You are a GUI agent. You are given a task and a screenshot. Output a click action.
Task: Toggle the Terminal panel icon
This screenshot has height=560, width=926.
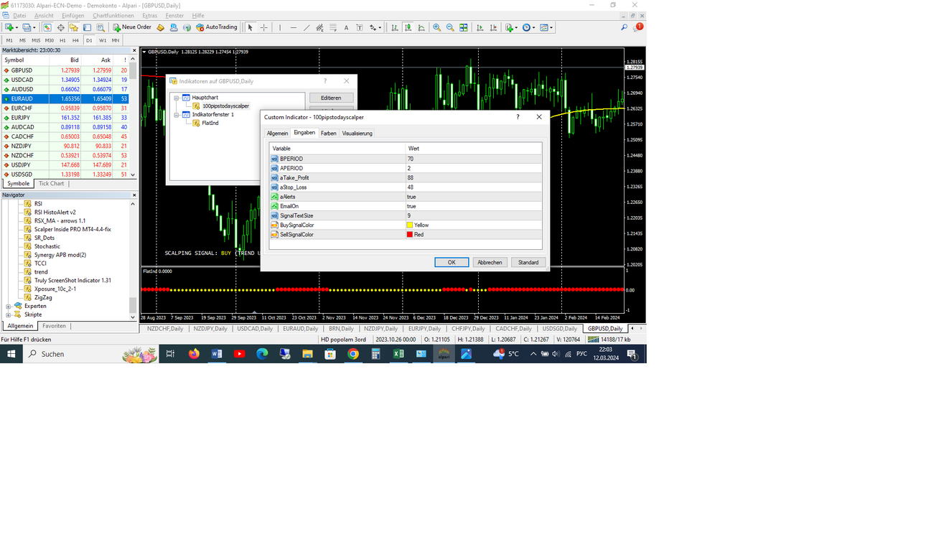click(x=87, y=27)
